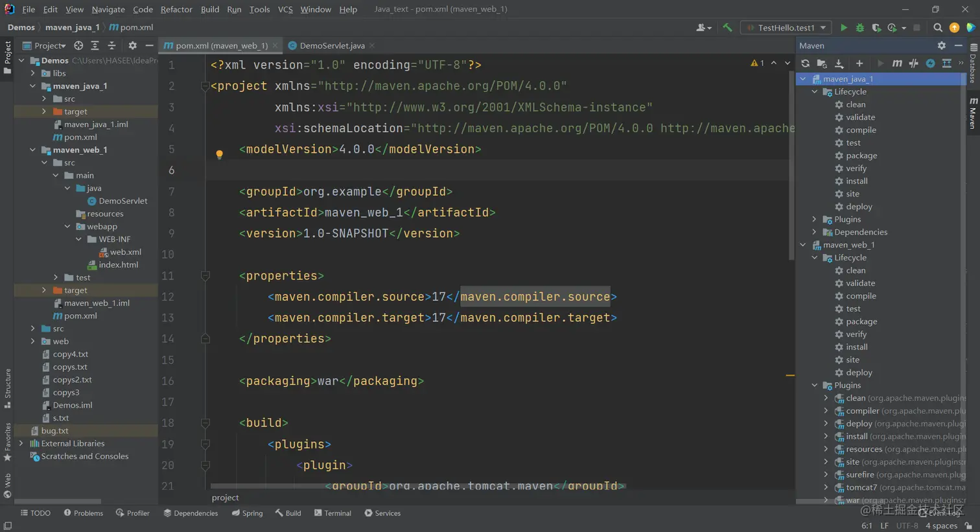
Task: Open the Services tool window
Action: [x=382, y=513]
